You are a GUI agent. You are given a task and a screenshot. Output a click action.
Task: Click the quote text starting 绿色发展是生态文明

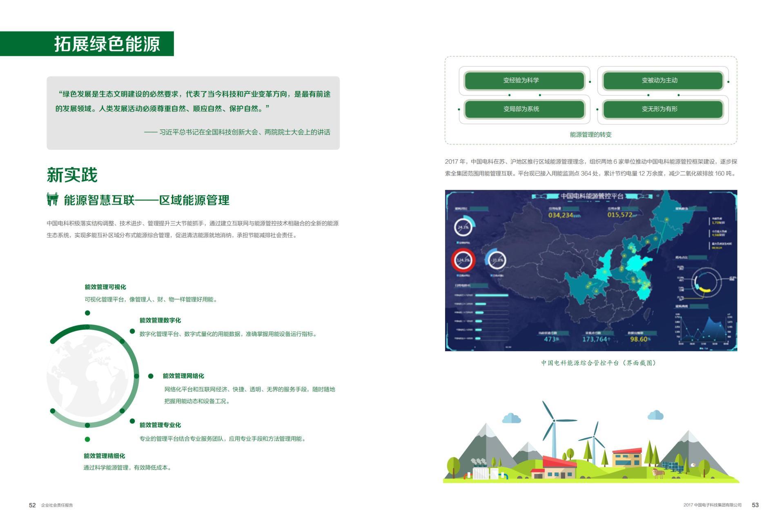pyautogui.click(x=193, y=101)
